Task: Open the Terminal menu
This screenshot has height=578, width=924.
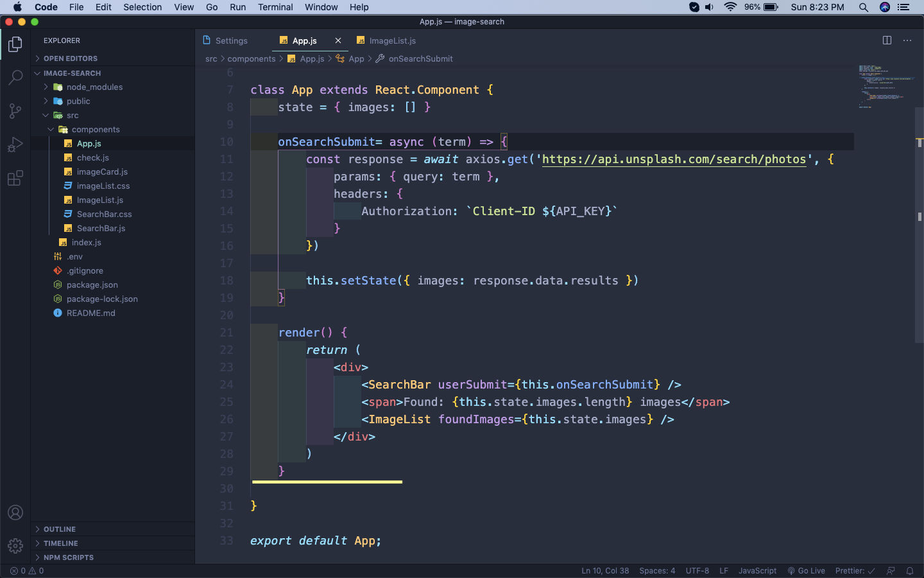Action: (275, 7)
